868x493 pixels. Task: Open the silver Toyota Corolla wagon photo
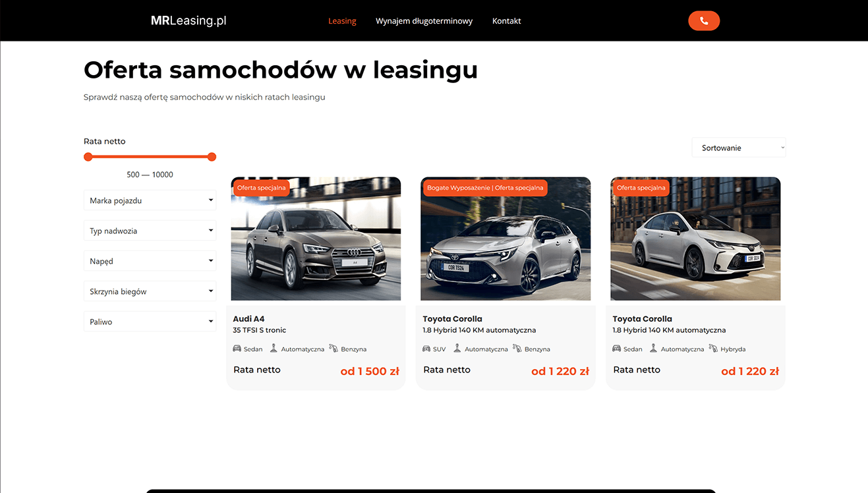[506, 239]
